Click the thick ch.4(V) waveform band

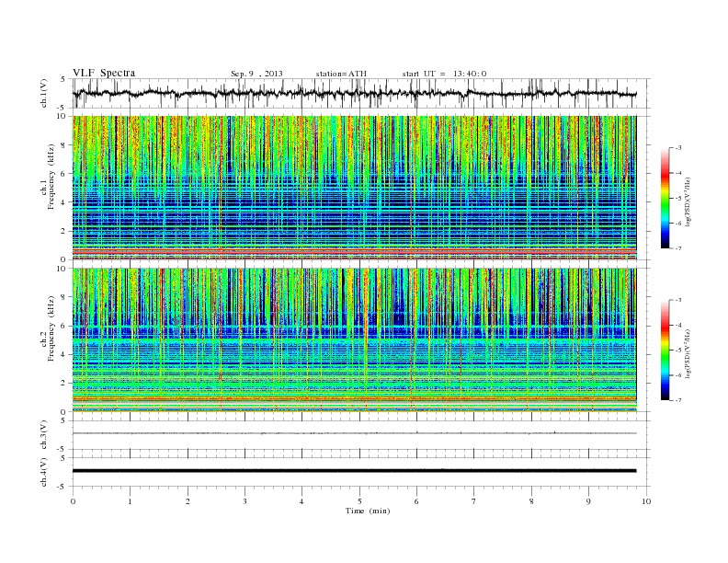tap(355, 471)
